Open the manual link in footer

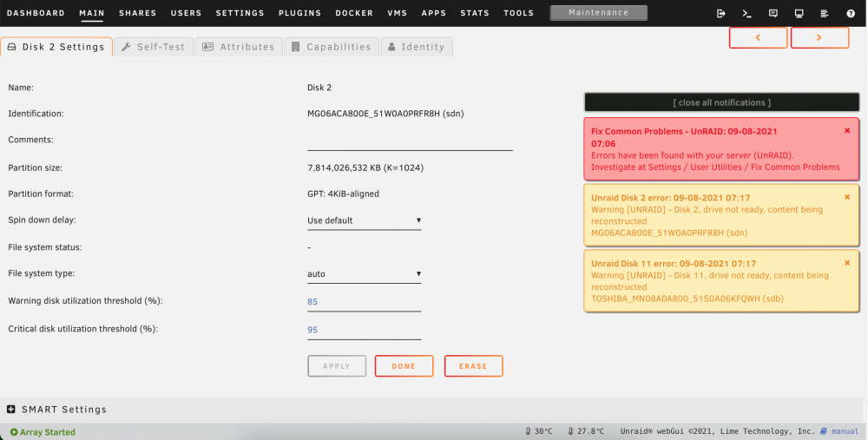click(845, 431)
